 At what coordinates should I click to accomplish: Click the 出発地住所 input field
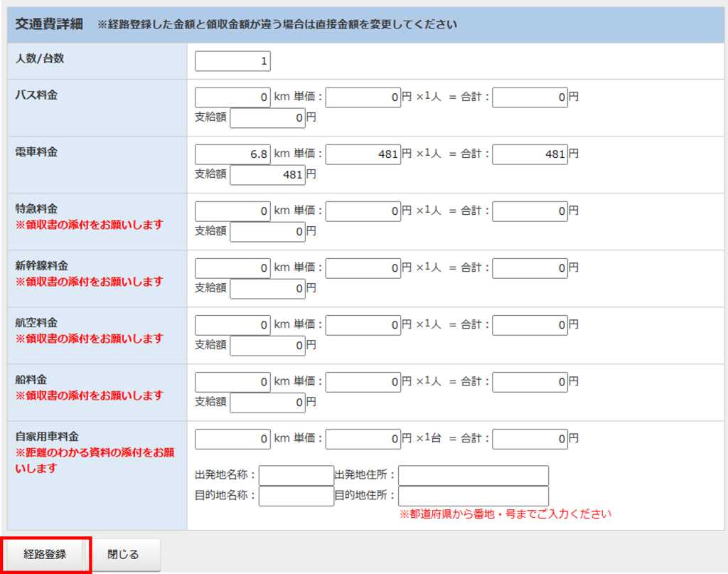473,476
